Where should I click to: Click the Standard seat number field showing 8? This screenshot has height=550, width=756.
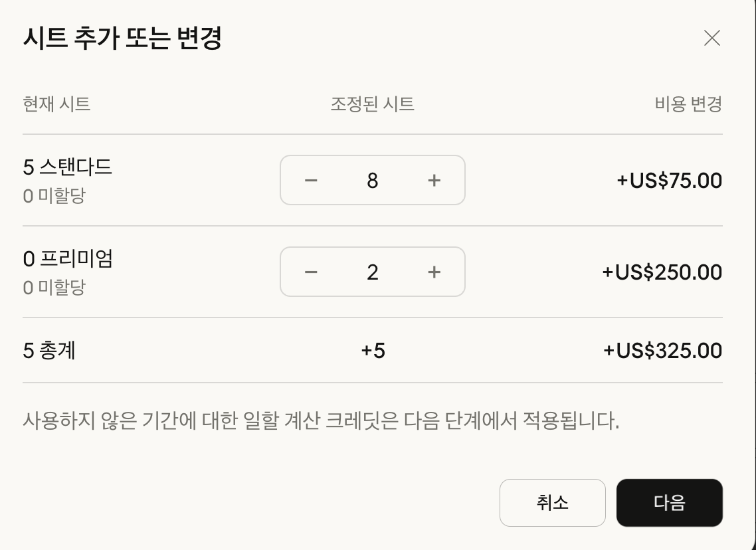[373, 180]
